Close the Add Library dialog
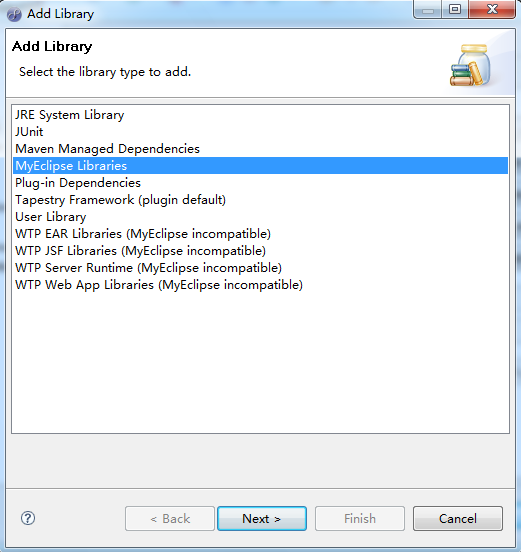 pyautogui.click(x=492, y=9)
